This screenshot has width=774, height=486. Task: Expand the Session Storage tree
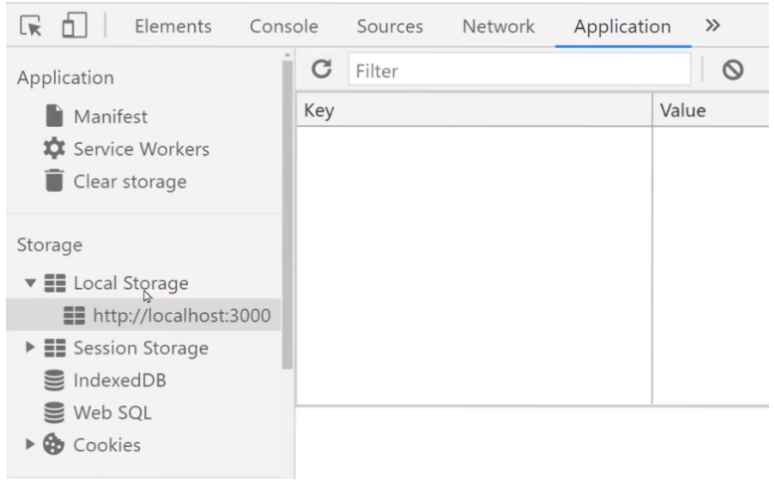tap(30, 347)
